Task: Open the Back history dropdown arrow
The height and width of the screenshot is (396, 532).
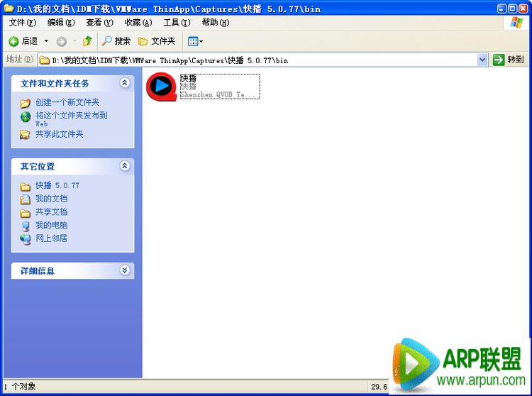Action: point(46,41)
